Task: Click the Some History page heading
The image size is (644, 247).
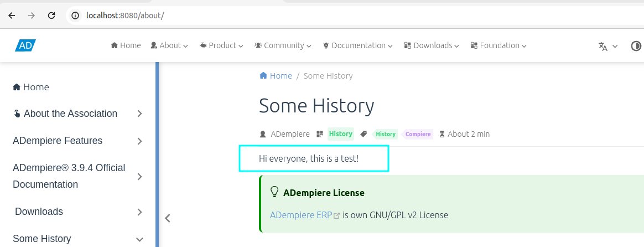Action: pos(316,106)
